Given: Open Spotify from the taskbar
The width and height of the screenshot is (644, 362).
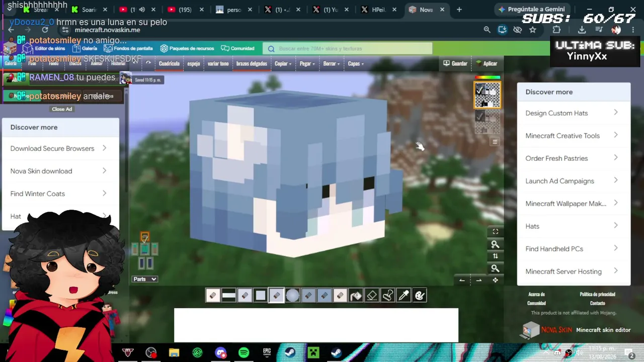Looking at the screenshot, I should pos(244,352).
